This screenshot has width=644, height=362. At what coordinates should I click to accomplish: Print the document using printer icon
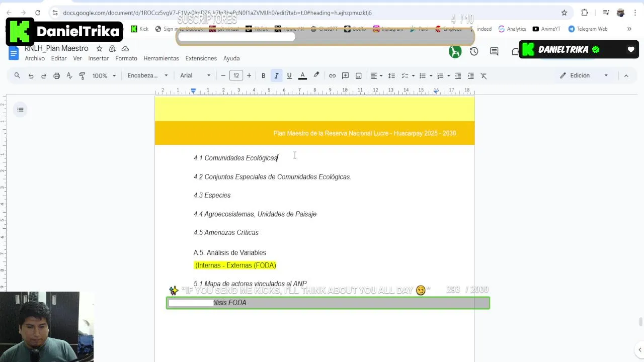coord(56,76)
